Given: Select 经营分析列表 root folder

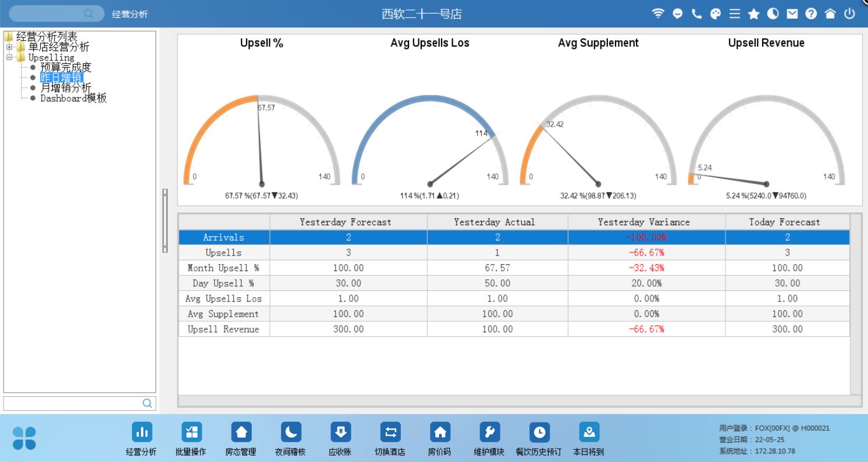Looking at the screenshot, I should coord(47,37).
